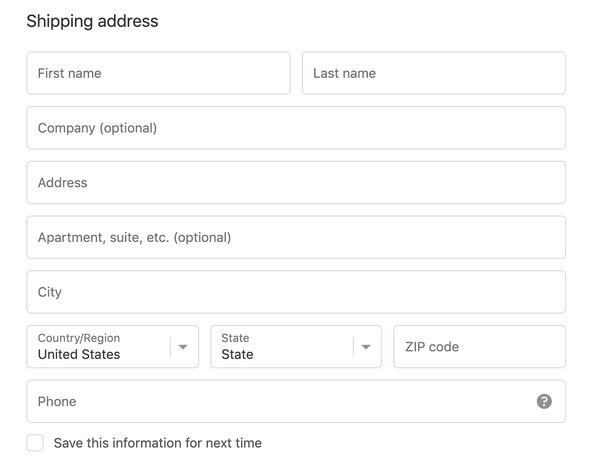This screenshot has height=465, width=600.
Task: Click the ZIP code field
Action: (479, 347)
